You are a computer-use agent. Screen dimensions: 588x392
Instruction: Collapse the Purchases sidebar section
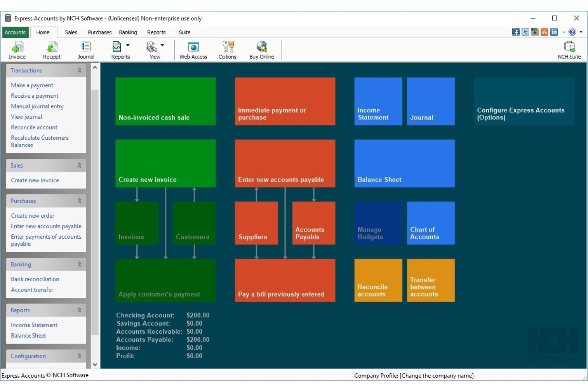(x=79, y=201)
